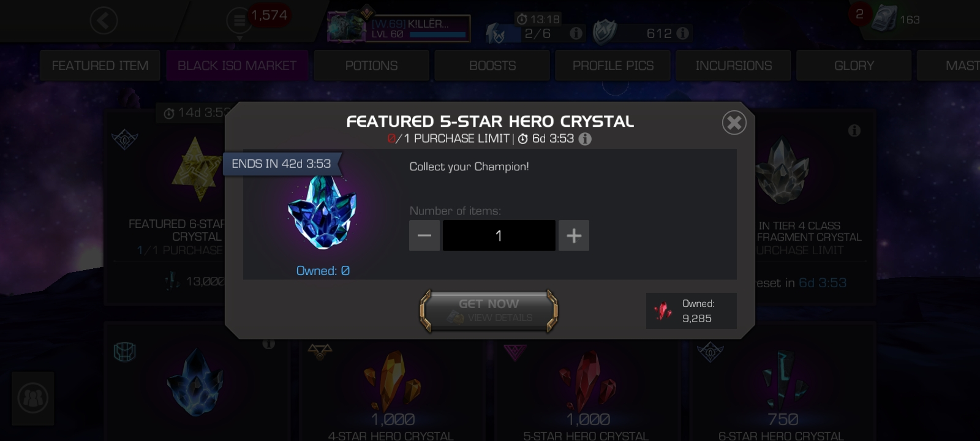Select the POTIONS tab
The width and height of the screenshot is (980, 441).
[x=371, y=66]
